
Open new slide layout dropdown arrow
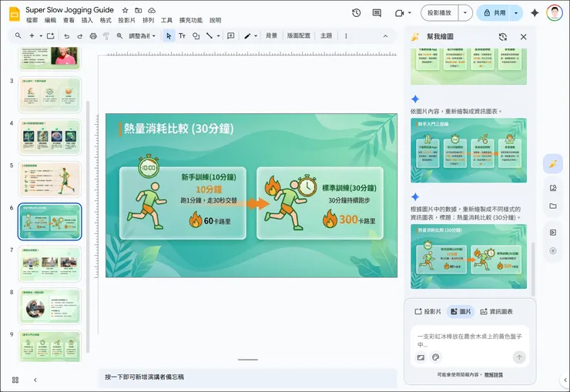[41, 35]
